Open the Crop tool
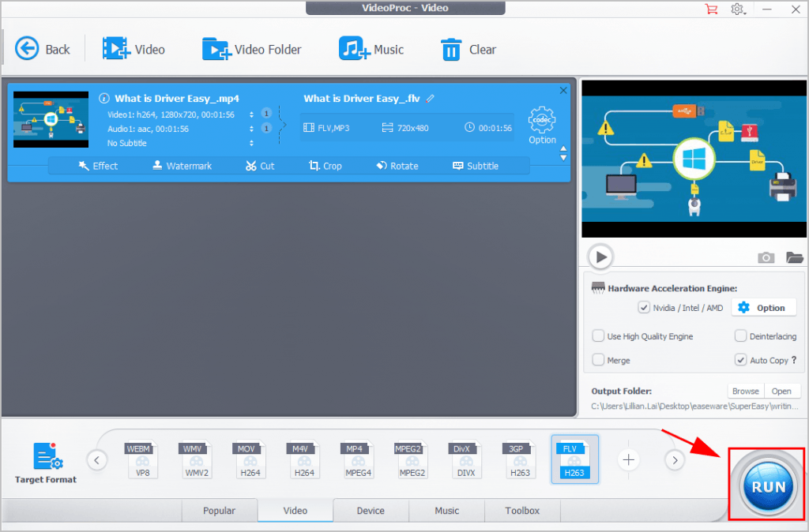 pyautogui.click(x=325, y=166)
